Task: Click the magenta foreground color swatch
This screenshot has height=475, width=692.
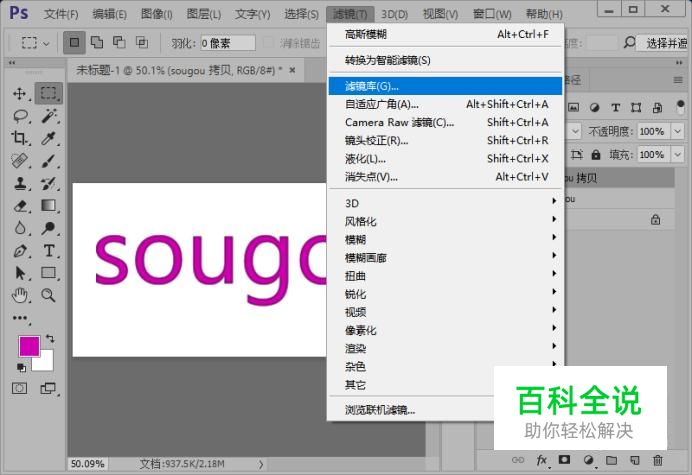Action: point(29,346)
